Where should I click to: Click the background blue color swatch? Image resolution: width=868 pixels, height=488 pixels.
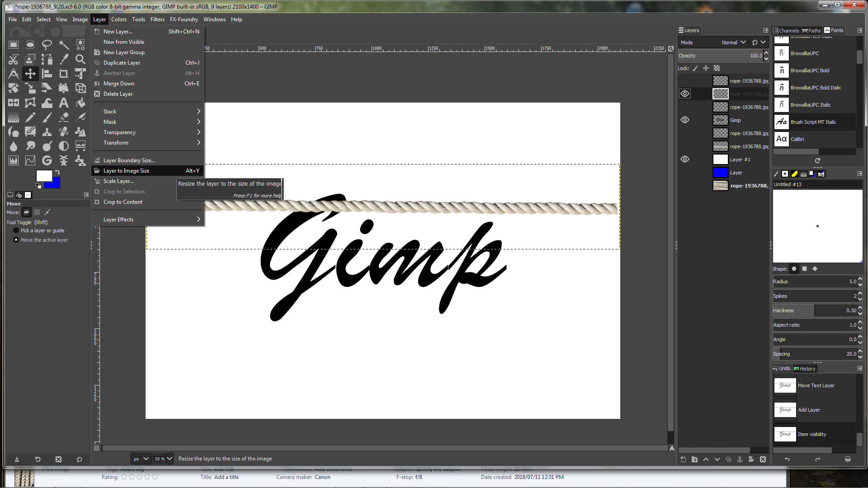point(55,183)
